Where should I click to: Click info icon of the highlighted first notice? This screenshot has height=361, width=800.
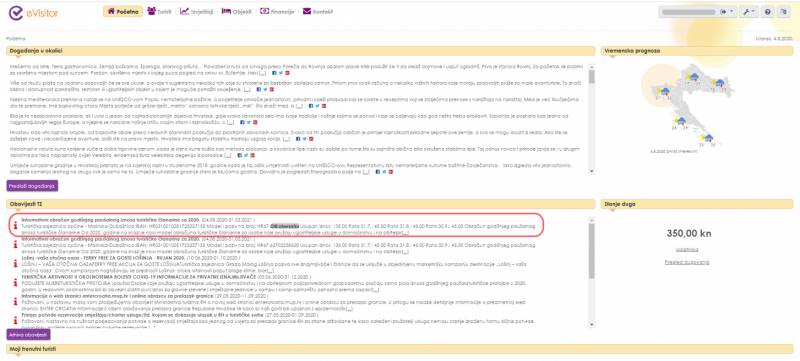point(15,226)
